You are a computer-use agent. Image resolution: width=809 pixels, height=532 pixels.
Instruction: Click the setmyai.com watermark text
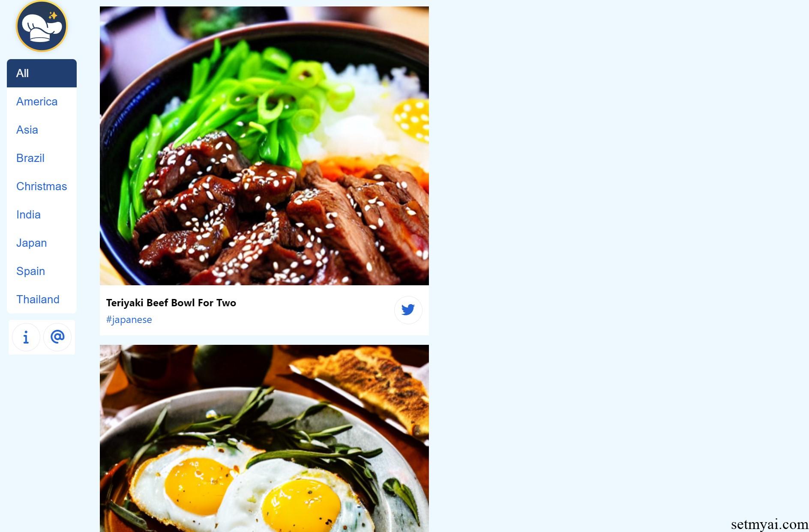[x=770, y=524]
